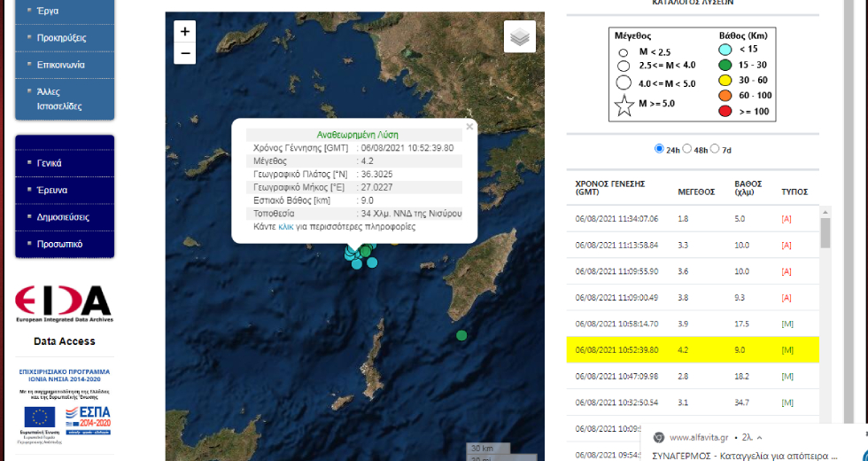
Task: Select the 11:09:00.49 earthquake row
Action: tap(693, 298)
